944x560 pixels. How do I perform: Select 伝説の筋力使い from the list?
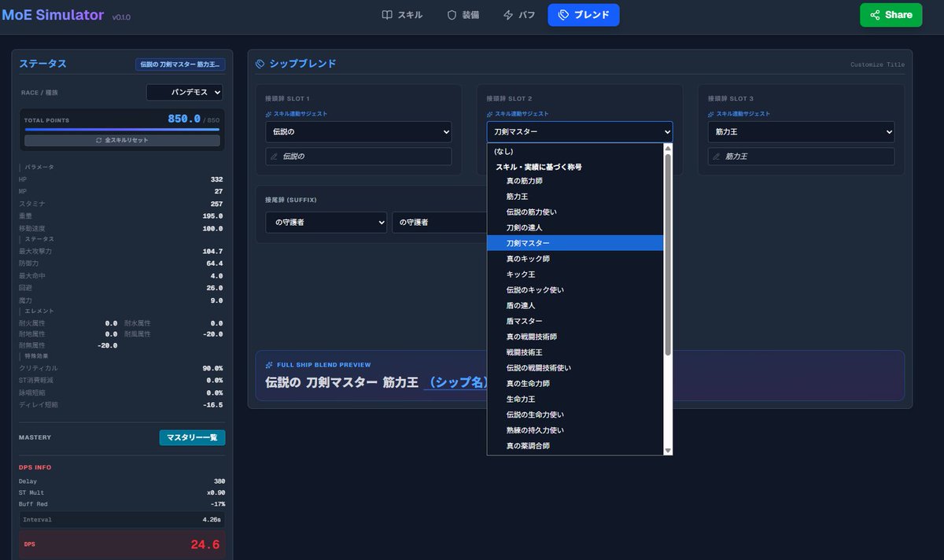point(576,212)
